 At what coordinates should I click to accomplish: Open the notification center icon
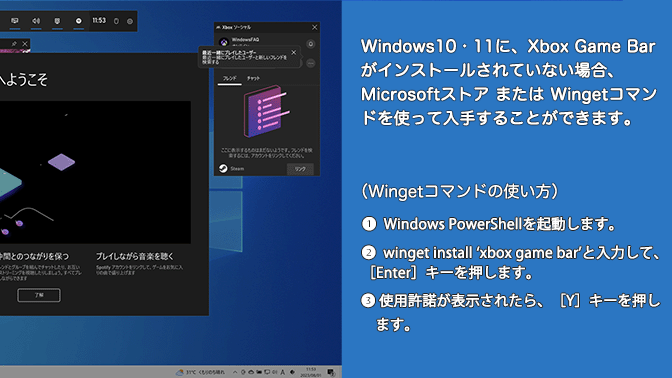[331, 372]
